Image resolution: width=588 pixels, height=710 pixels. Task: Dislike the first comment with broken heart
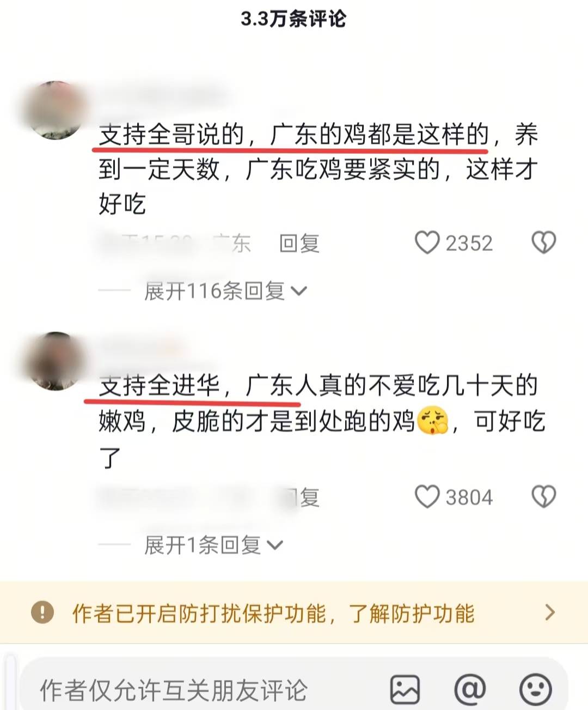click(543, 243)
